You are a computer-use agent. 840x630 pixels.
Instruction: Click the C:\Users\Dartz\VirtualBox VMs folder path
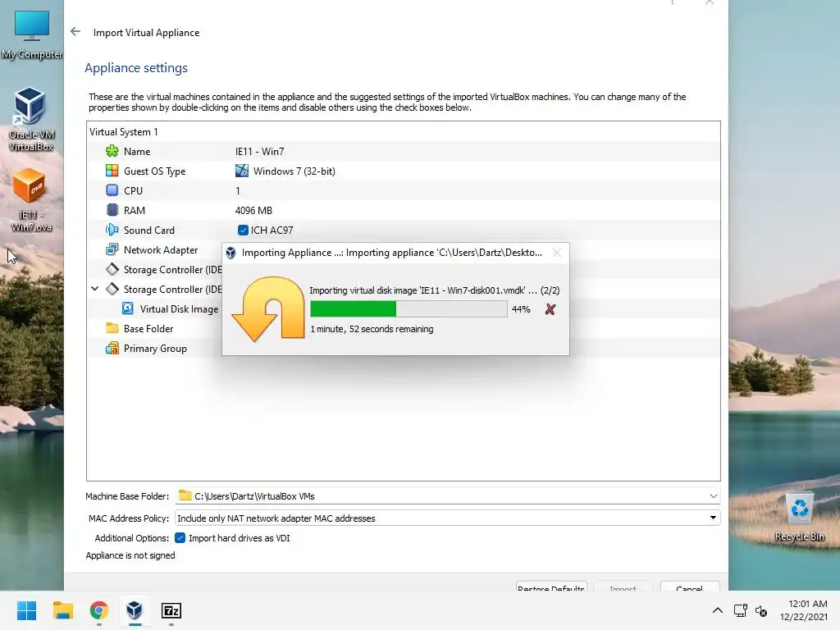254,496
